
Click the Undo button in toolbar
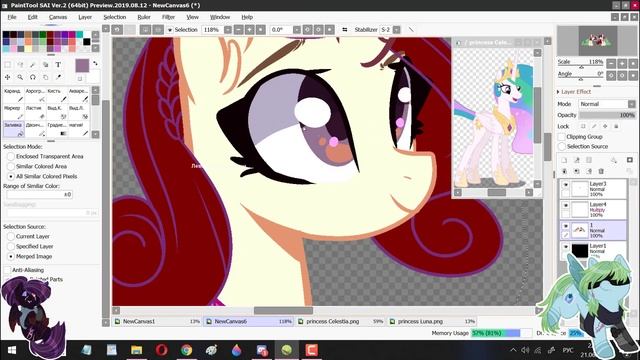click(x=117, y=30)
